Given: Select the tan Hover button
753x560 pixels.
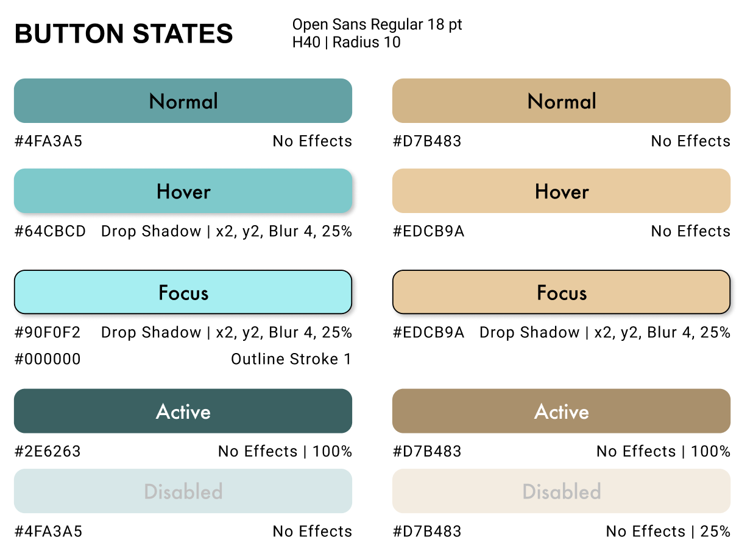Looking at the screenshot, I should 561,191.
